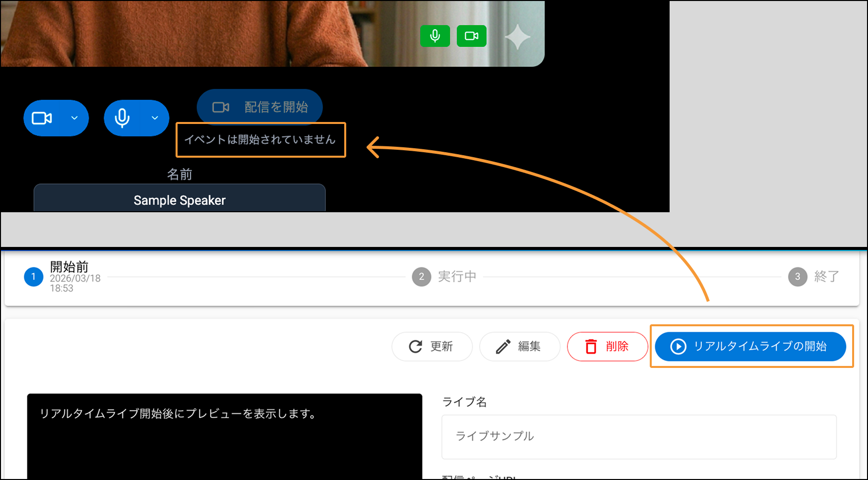Click the sparkle effects icon on the video
Viewport: 868px width, 480px height.
[517, 37]
